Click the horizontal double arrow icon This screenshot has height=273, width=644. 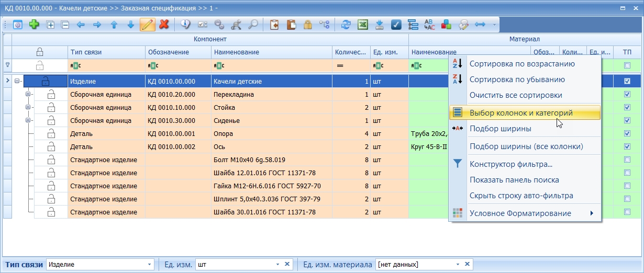click(480, 25)
